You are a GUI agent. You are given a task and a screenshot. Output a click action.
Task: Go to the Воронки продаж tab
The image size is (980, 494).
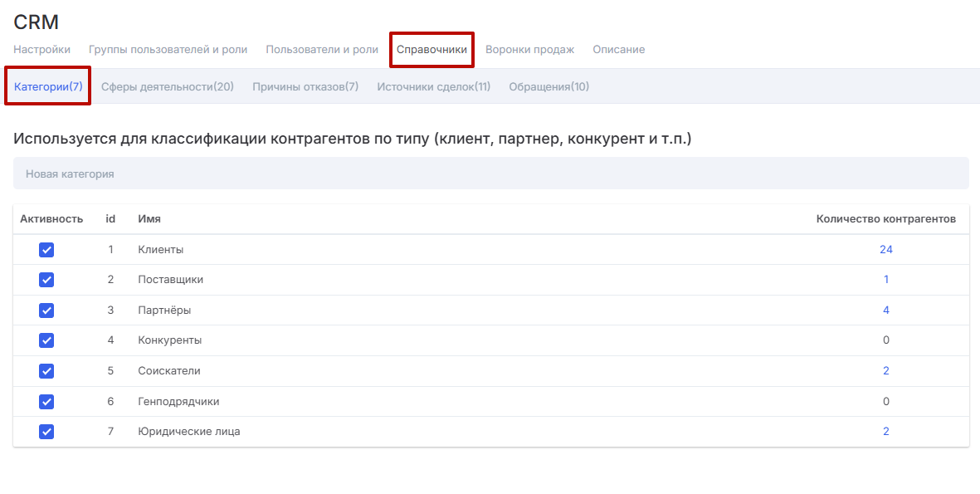pyautogui.click(x=529, y=50)
